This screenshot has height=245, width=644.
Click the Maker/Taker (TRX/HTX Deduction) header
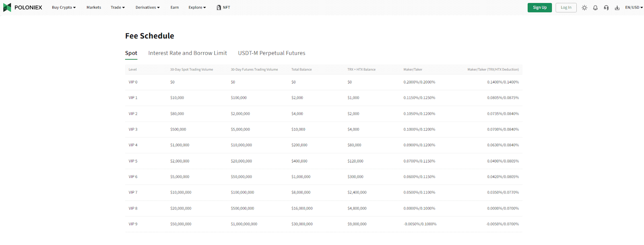pyautogui.click(x=493, y=70)
